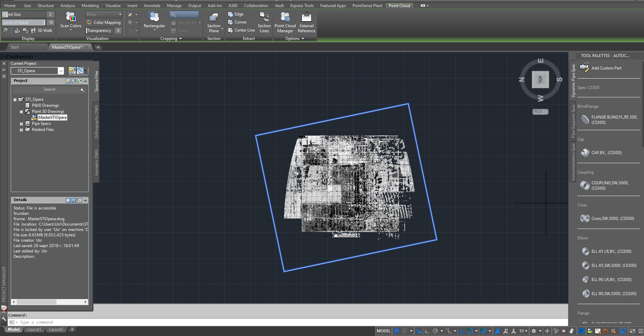644x336 pixels.
Task: Toggle polar tracking in status bar
Action: click(435, 331)
